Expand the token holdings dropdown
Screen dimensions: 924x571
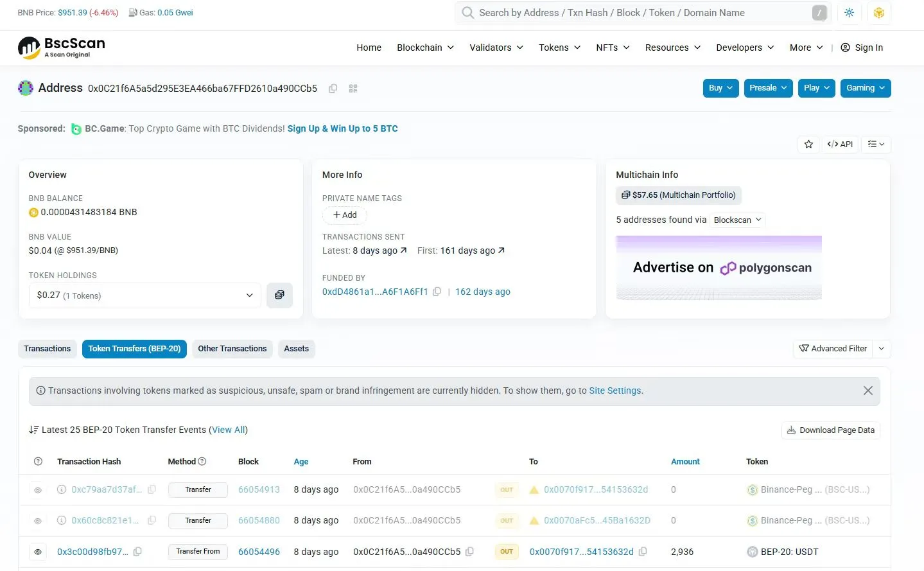[145, 295]
